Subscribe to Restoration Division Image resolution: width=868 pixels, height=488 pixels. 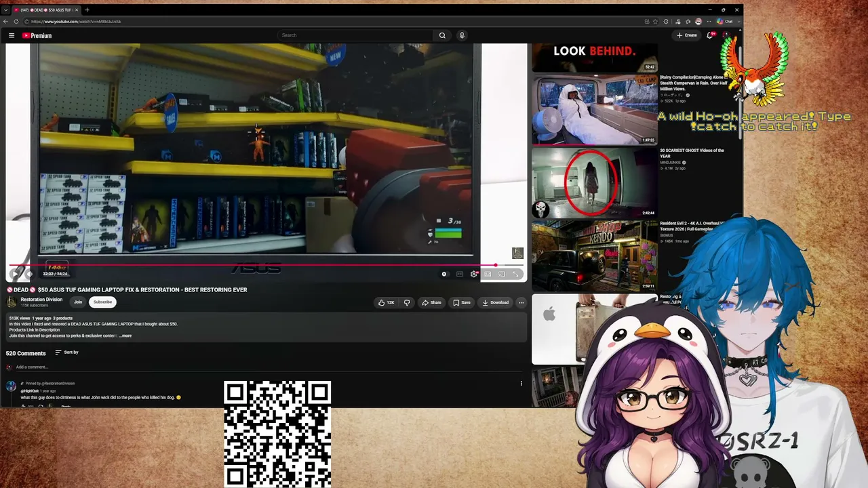click(x=102, y=302)
